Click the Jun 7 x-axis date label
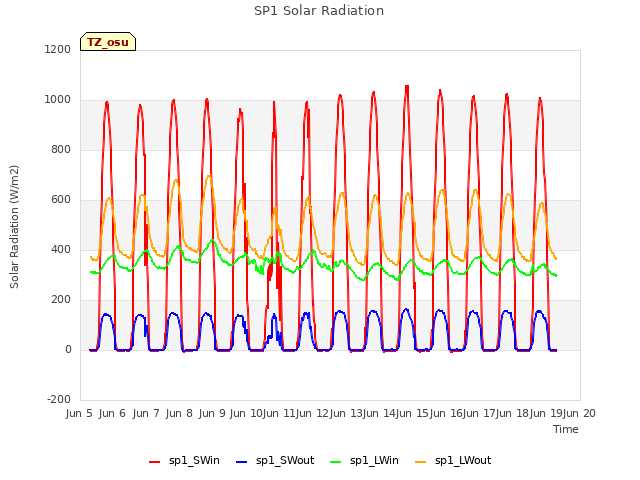The width and height of the screenshot is (640, 480). pyautogui.click(x=146, y=413)
